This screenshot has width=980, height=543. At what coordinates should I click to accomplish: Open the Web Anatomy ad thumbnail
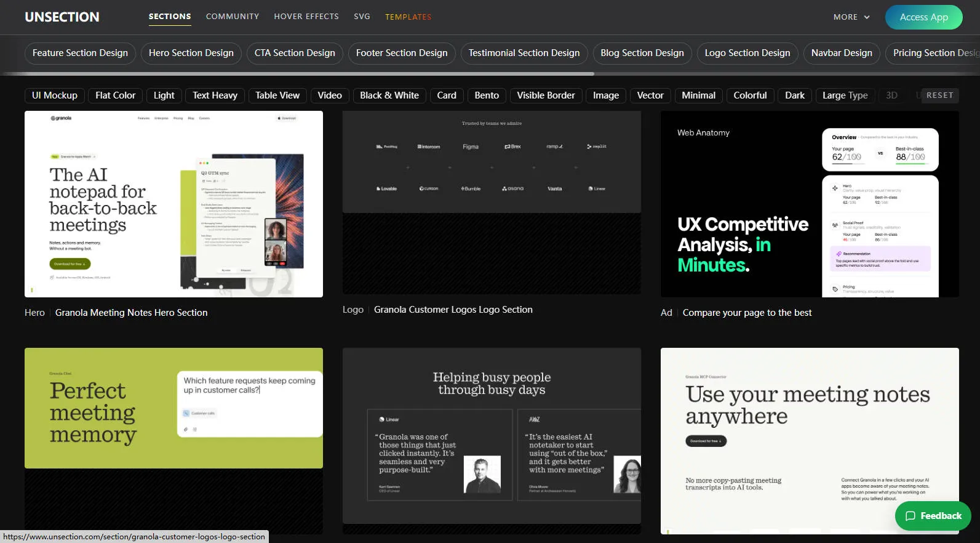(810, 204)
